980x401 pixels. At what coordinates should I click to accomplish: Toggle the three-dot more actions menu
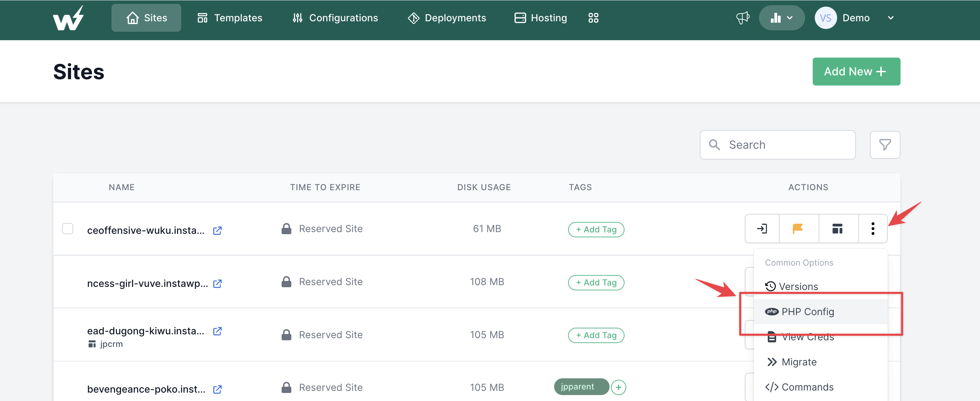(872, 229)
